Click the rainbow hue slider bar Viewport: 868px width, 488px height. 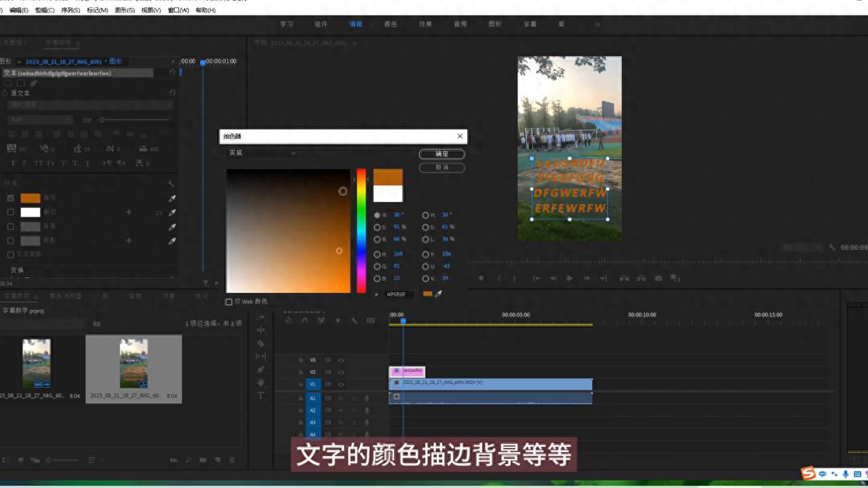(x=361, y=230)
